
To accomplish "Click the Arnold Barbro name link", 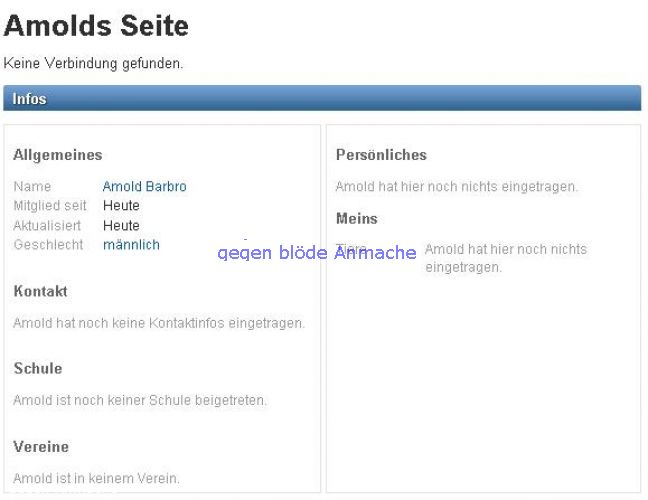I will pos(144,186).
